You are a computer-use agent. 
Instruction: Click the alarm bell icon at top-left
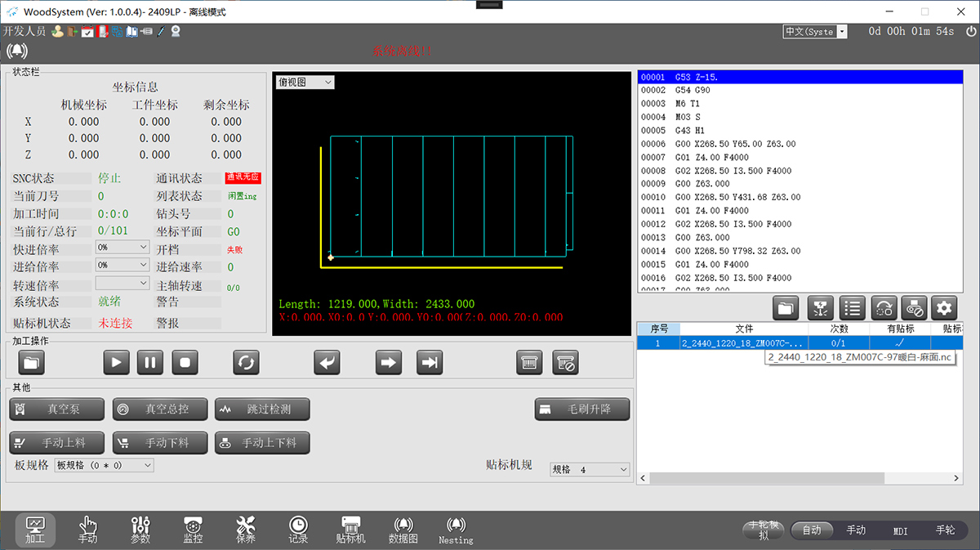16,51
